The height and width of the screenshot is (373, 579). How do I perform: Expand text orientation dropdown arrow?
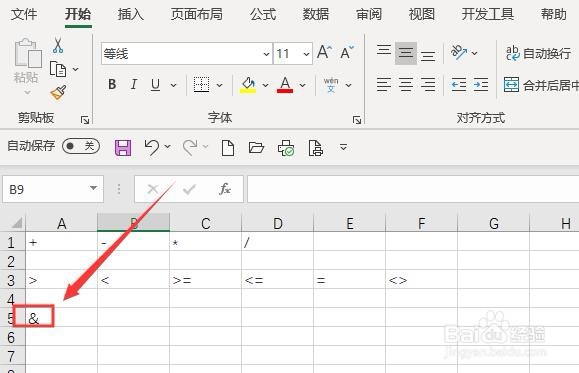tap(474, 53)
